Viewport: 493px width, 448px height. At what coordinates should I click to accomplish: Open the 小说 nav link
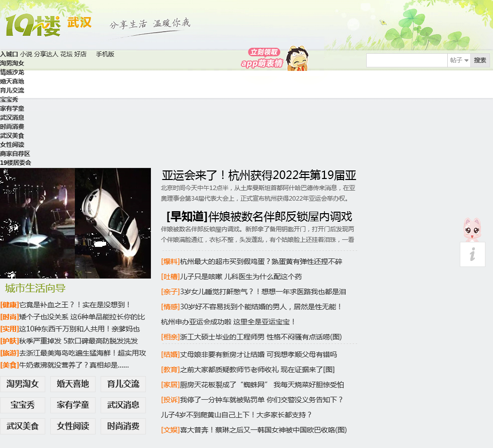26,54
